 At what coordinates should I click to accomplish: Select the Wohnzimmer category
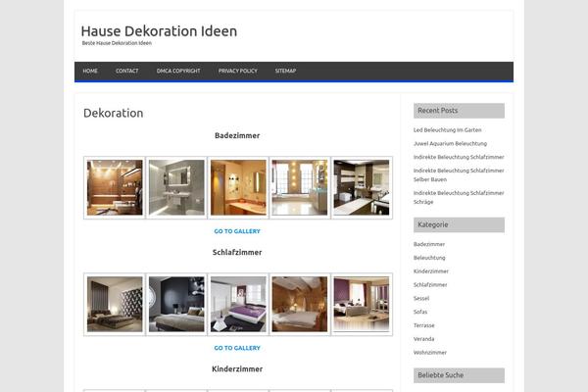pyautogui.click(x=430, y=352)
